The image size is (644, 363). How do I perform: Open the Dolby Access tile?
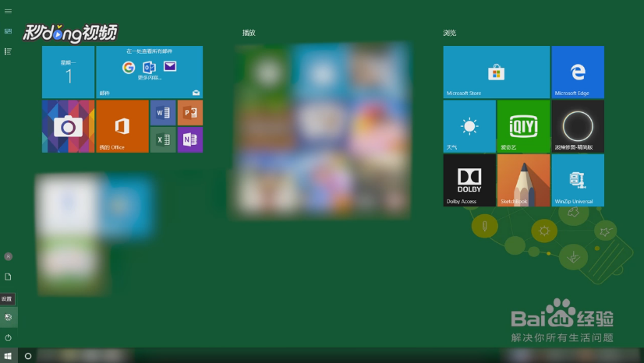(x=469, y=181)
